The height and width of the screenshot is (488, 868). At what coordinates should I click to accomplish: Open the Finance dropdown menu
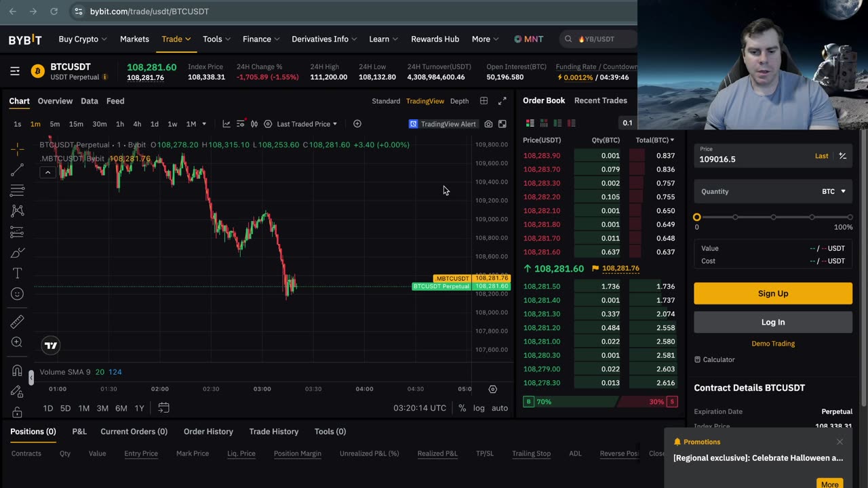(x=262, y=39)
